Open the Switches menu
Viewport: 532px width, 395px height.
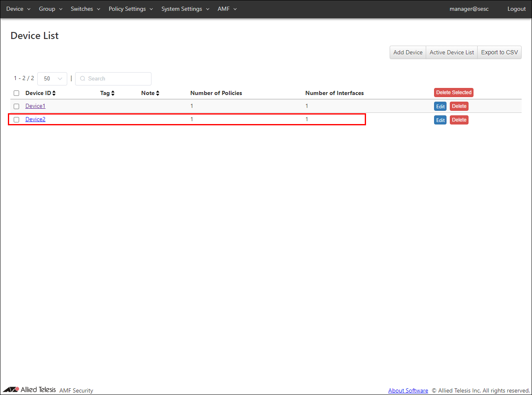(x=85, y=9)
